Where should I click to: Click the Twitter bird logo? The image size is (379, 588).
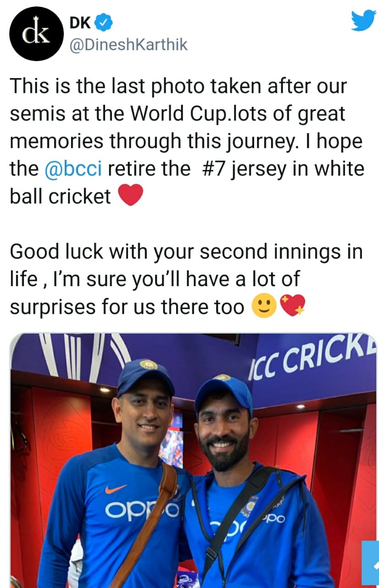363,21
